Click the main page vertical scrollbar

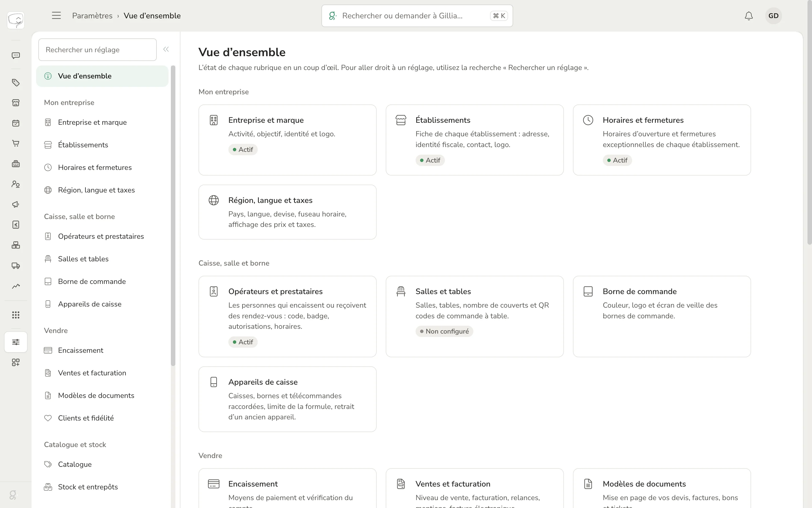click(x=809, y=123)
